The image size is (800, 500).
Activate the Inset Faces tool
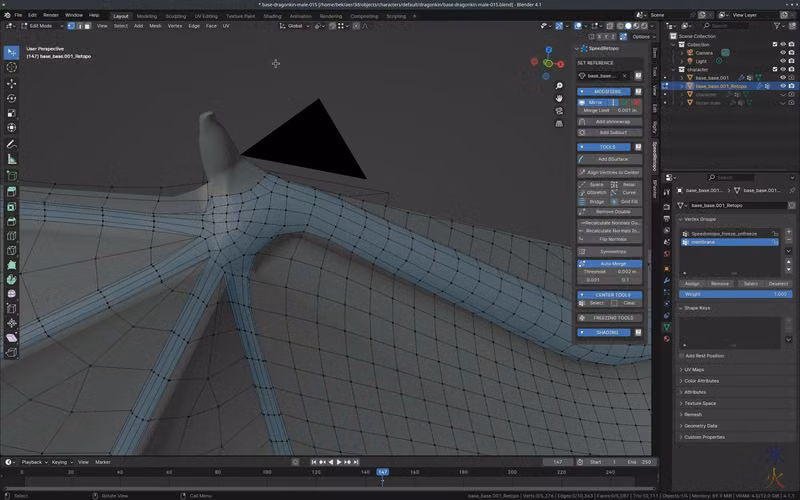(11, 207)
